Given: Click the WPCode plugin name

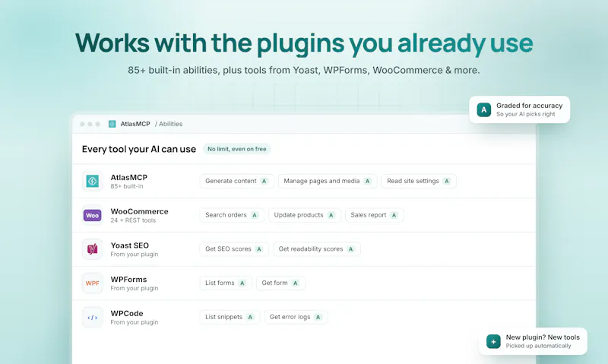Looking at the screenshot, I should tap(127, 313).
